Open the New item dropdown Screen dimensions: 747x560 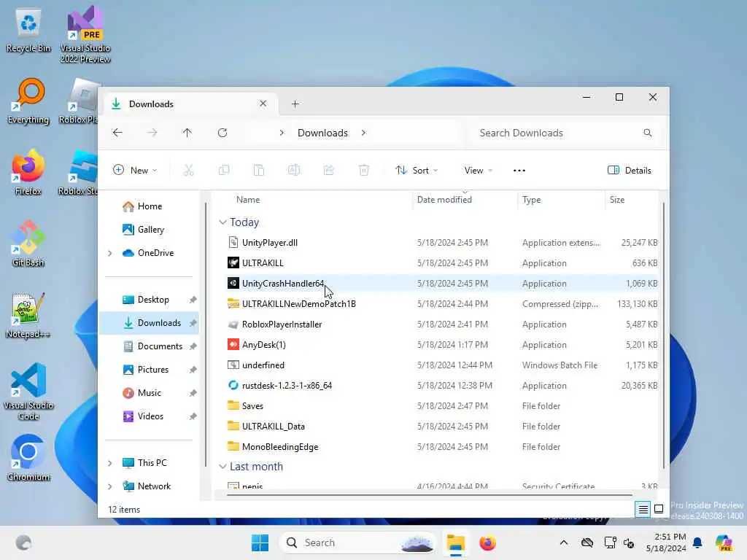[135, 170]
